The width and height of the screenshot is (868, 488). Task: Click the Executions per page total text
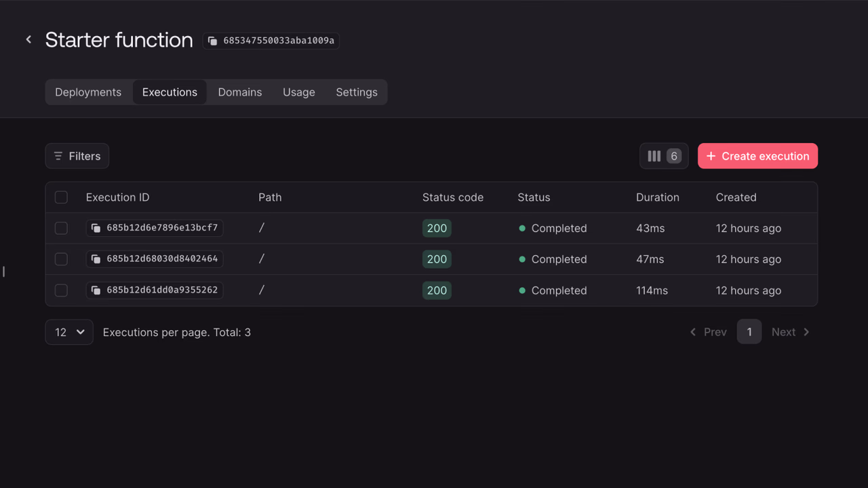pyautogui.click(x=177, y=332)
